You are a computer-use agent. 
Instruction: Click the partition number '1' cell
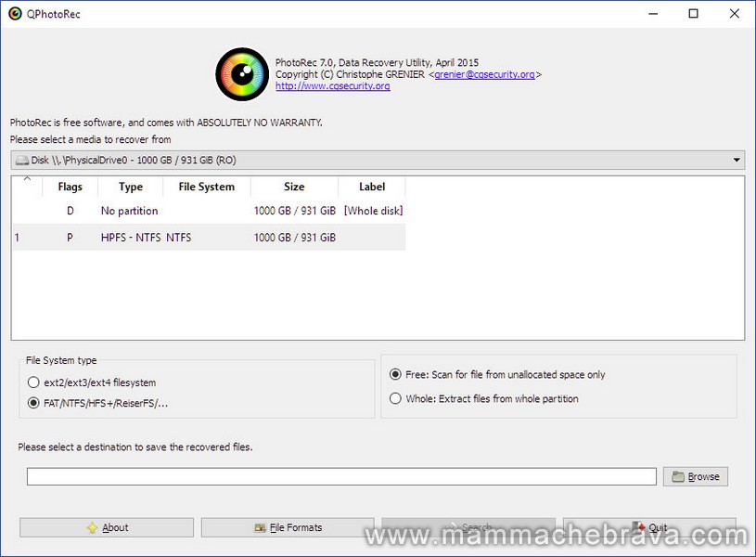18,238
